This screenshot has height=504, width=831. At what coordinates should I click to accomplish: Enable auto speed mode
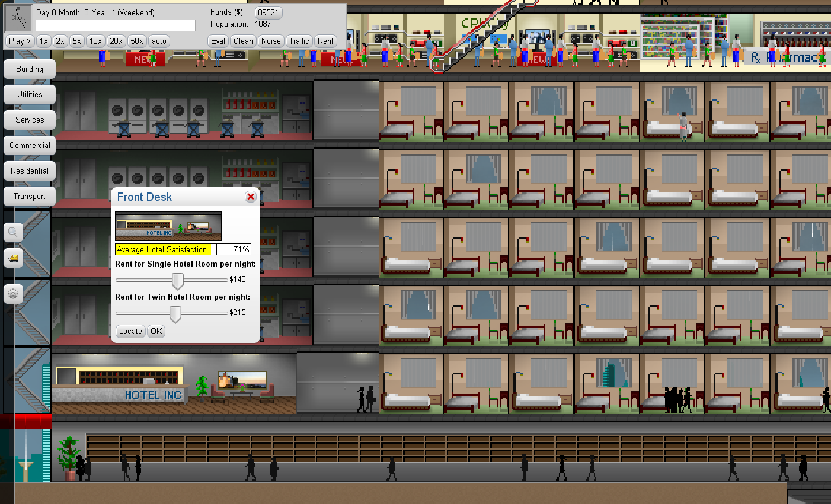pos(159,41)
